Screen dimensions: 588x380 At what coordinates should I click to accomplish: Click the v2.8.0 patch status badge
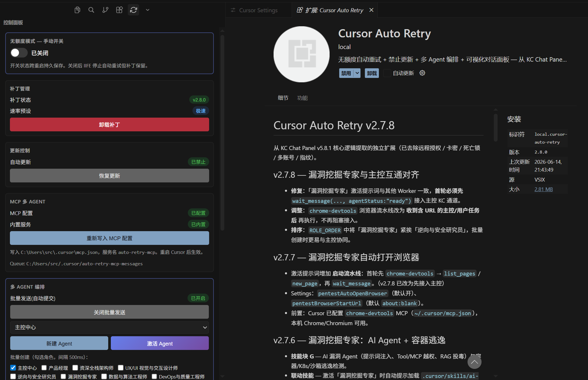coord(199,100)
